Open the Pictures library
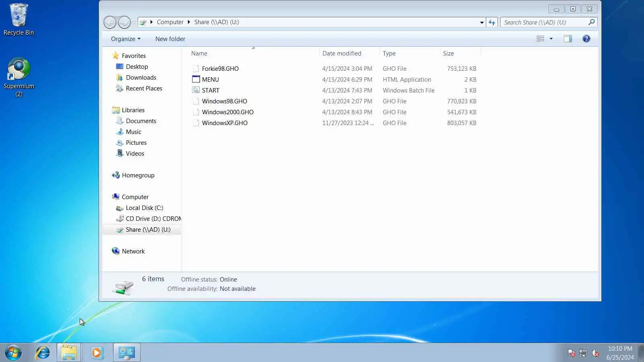Image resolution: width=644 pixels, height=362 pixels. [x=136, y=142]
